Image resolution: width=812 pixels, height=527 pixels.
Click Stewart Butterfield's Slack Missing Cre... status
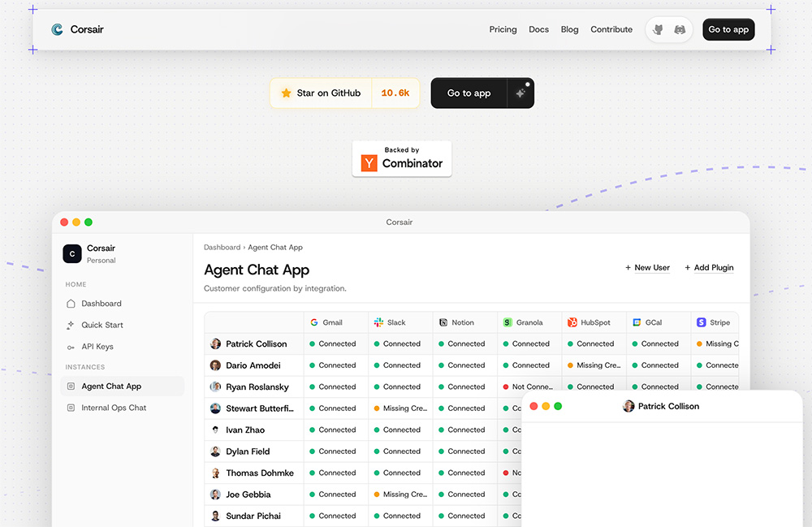(400, 408)
